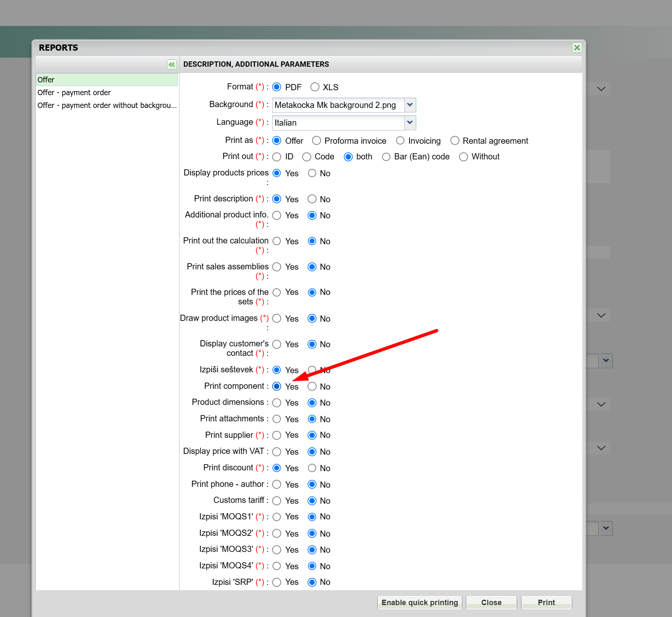Choose XLS format
The image size is (672, 617).
coord(315,87)
